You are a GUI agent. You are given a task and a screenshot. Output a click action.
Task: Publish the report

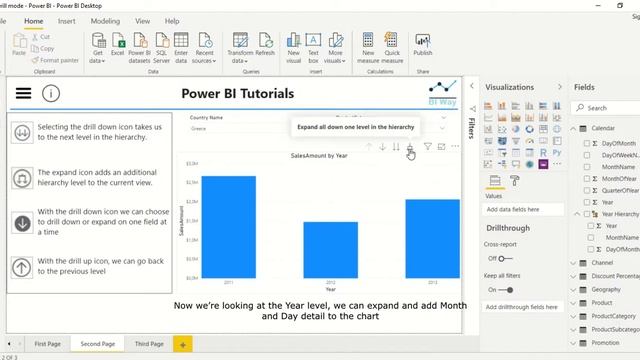[422, 45]
